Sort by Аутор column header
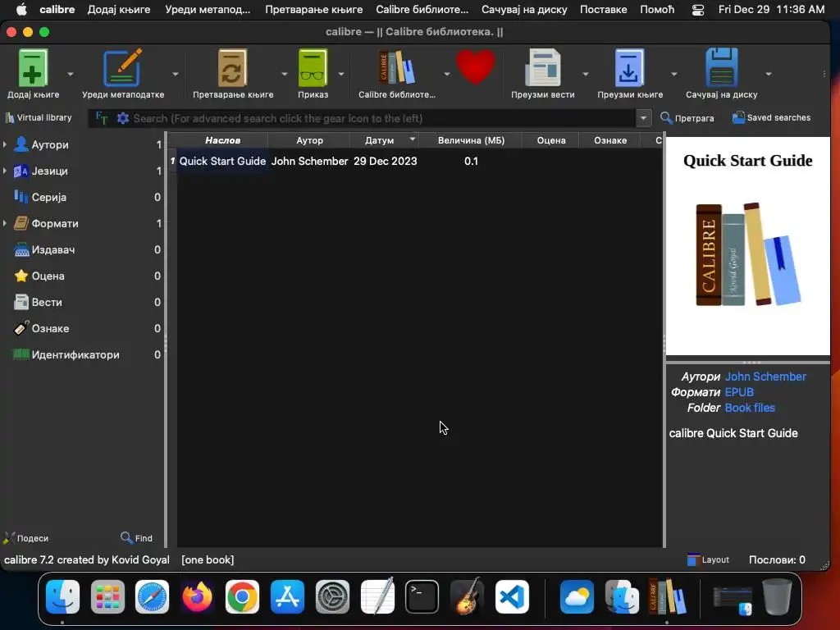This screenshot has height=630, width=840. pyautogui.click(x=309, y=140)
